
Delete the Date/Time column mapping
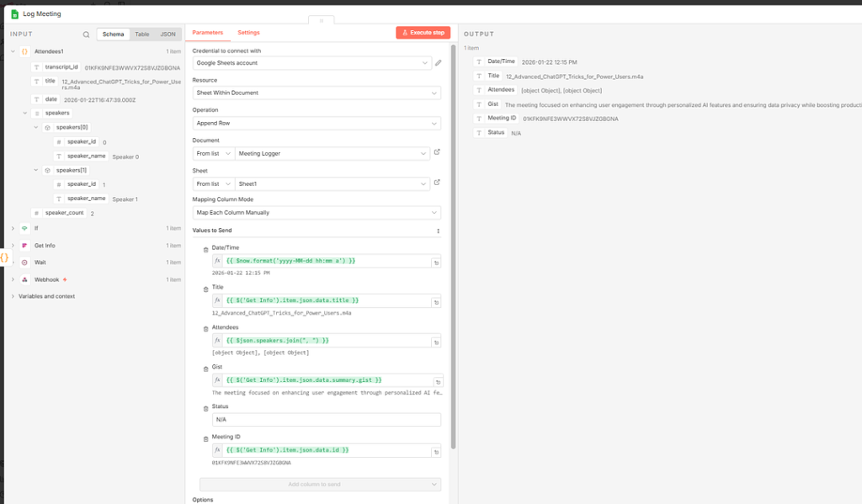point(205,250)
